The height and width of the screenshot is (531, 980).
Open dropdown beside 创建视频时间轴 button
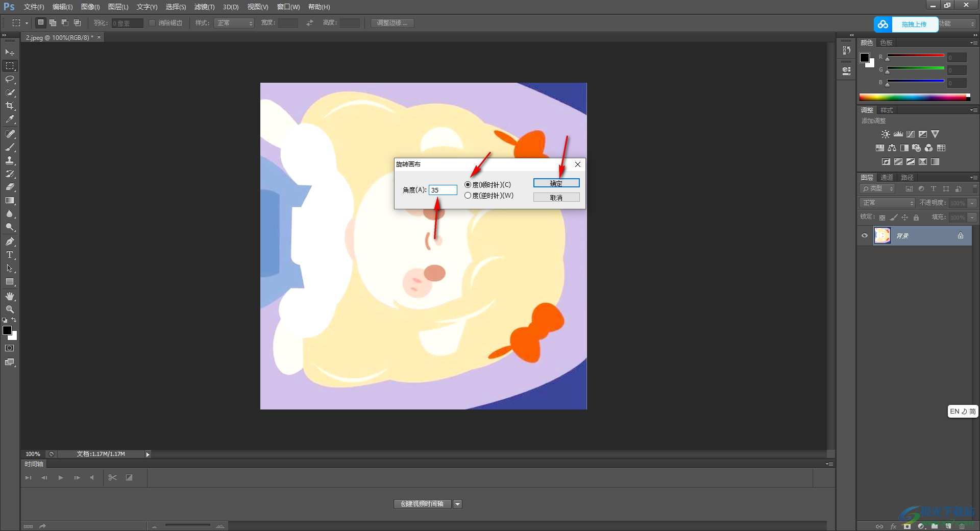coord(458,504)
